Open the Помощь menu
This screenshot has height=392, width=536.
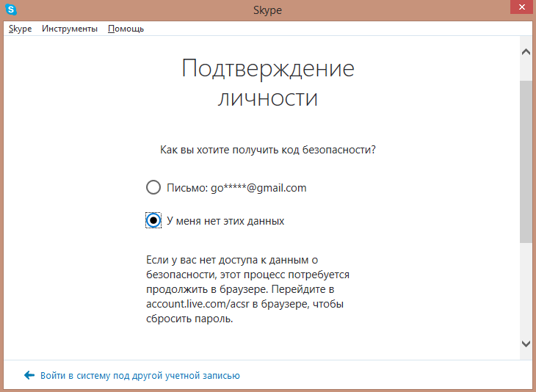(x=126, y=29)
